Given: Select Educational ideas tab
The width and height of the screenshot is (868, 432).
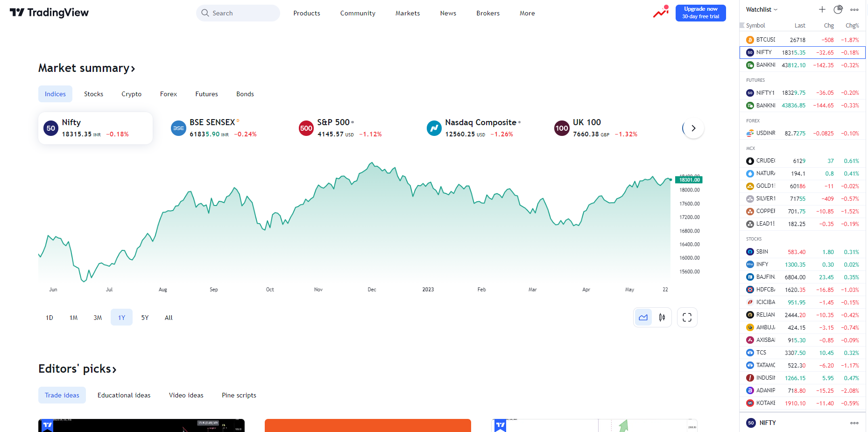Looking at the screenshot, I should [124, 395].
